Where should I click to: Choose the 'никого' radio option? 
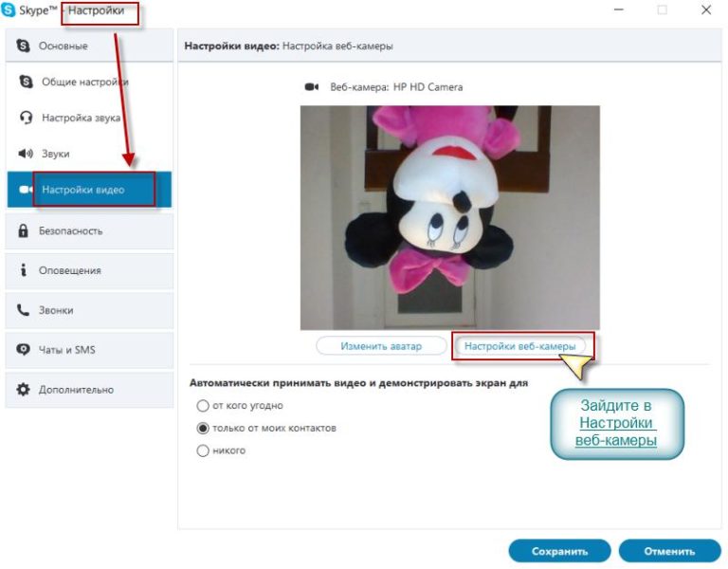(x=203, y=450)
